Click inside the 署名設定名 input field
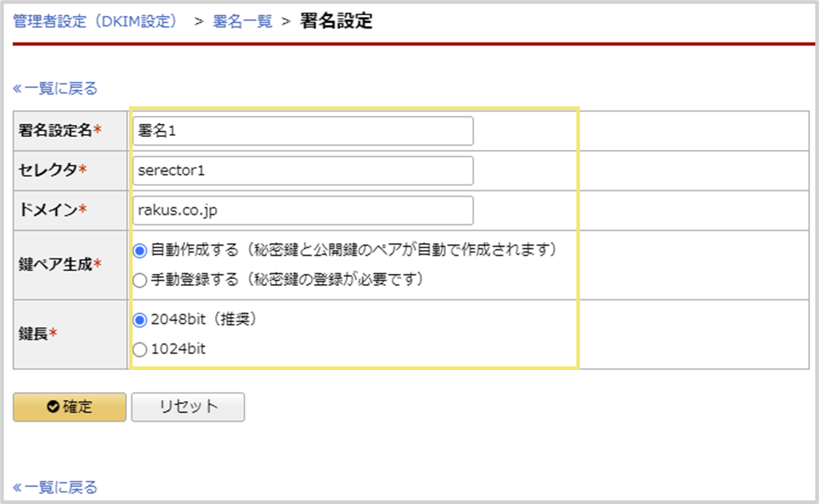Screen dimensions: 819x504 302,130
